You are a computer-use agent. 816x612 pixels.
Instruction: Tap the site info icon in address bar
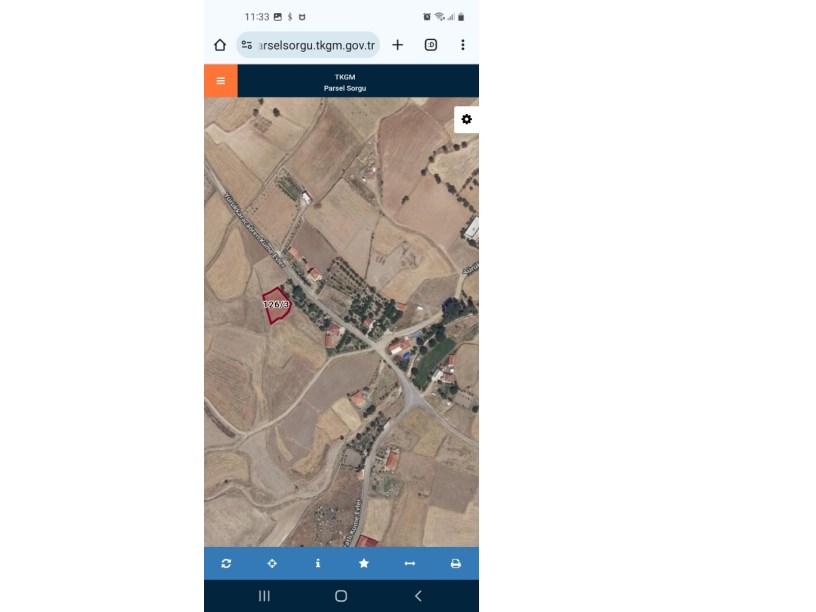(x=247, y=45)
